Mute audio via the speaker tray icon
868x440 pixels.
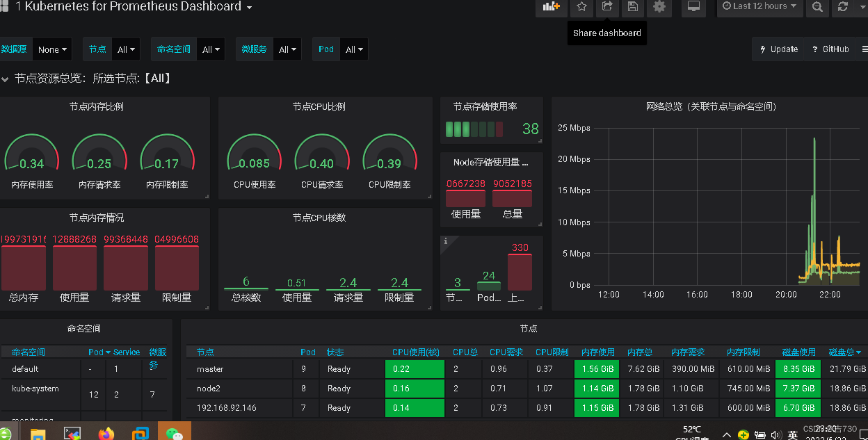775,434
